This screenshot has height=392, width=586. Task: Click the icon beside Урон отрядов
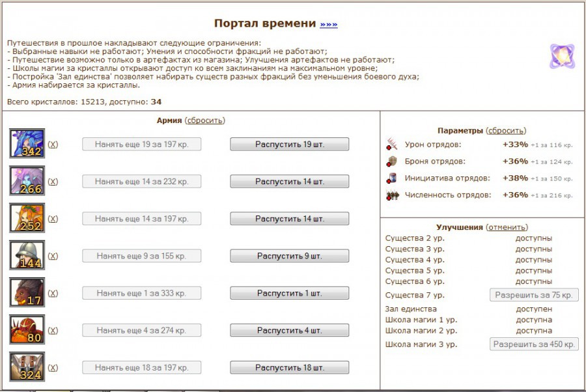pyautogui.click(x=391, y=145)
